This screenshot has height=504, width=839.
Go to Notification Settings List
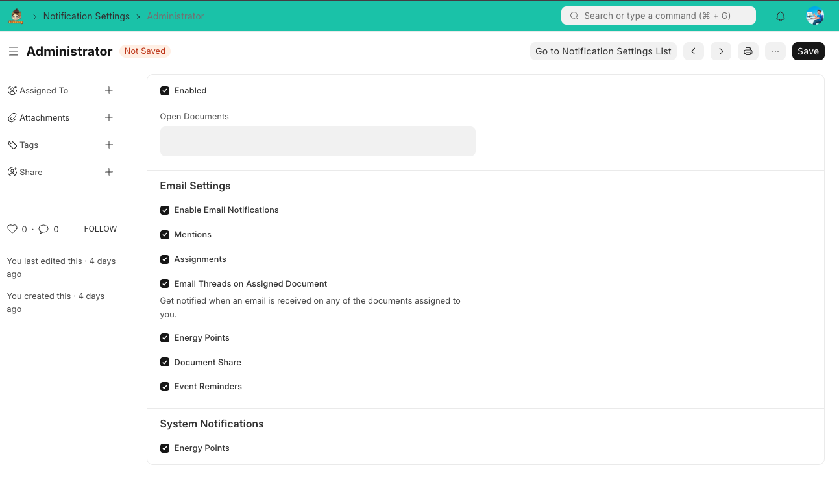603,51
